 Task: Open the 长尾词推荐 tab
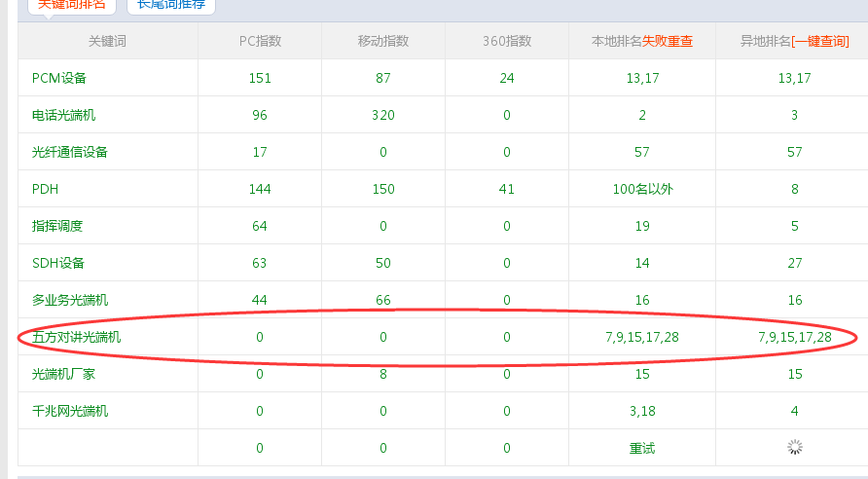point(170,5)
